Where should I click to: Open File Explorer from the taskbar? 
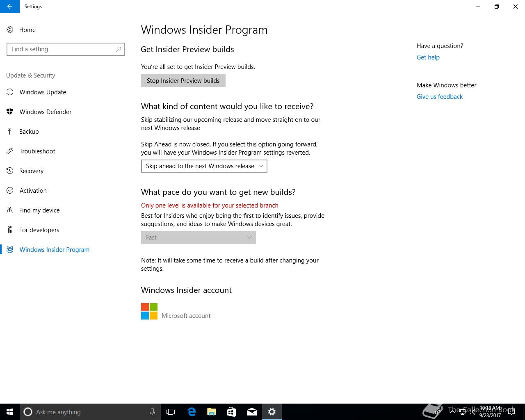click(x=212, y=412)
